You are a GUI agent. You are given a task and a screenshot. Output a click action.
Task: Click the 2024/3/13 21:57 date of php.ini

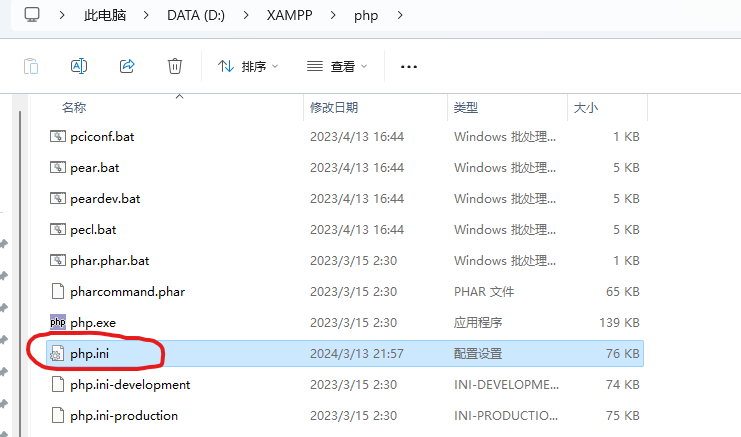click(x=357, y=354)
